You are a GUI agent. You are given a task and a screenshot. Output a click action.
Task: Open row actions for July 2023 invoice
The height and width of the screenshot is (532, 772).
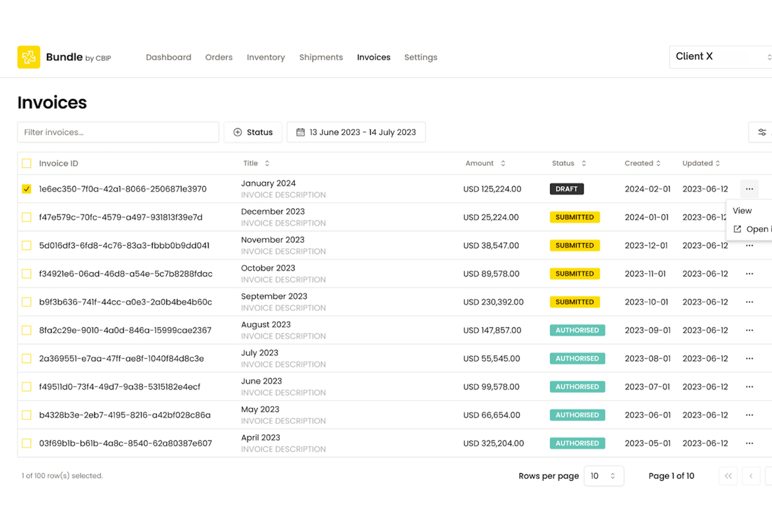click(749, 358)
